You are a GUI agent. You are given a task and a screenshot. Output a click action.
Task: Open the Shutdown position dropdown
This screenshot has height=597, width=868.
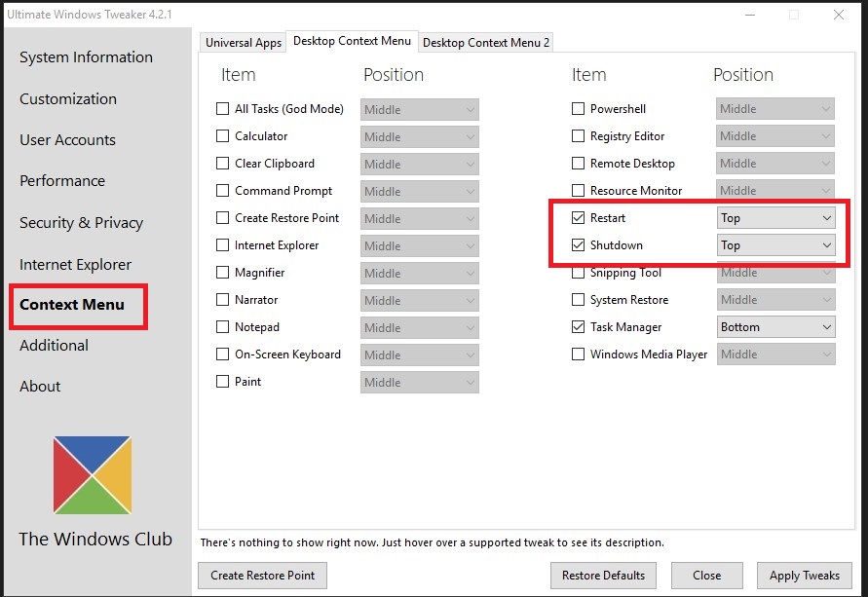click(x=775, y=245)
